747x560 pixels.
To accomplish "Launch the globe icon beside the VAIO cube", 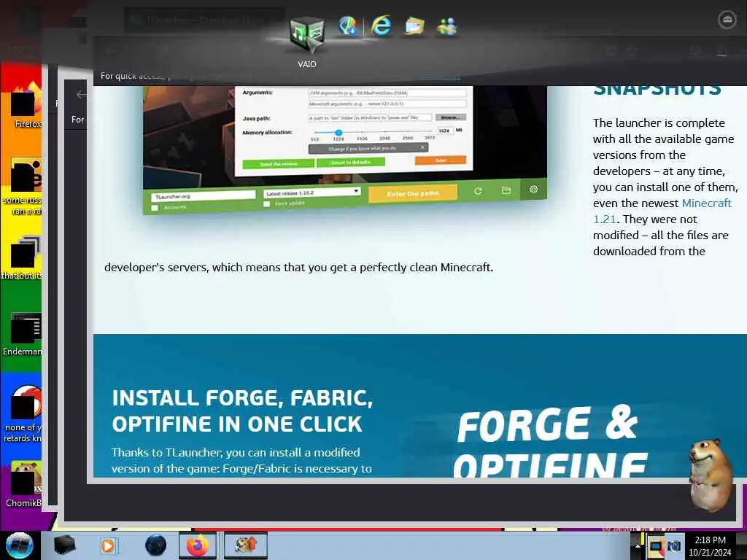I will click(x=348, y=26).
